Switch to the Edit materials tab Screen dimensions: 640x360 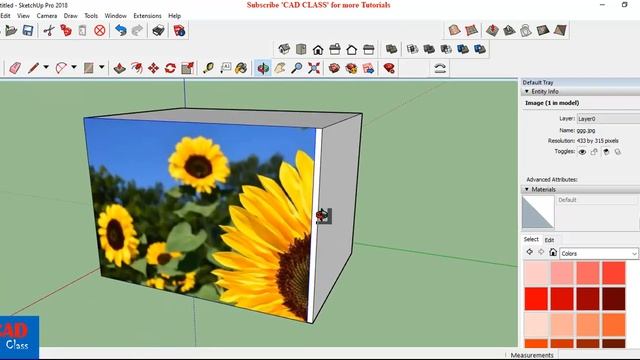(x=549, y=240)
